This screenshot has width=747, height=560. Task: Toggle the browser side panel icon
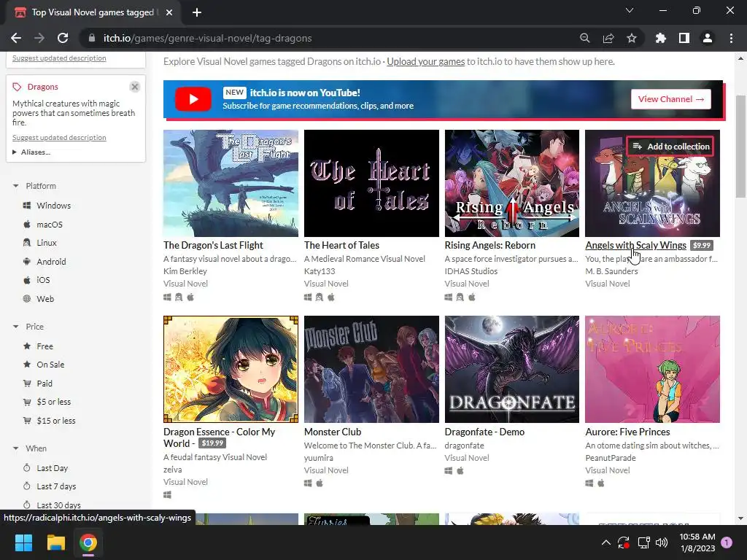[x=684, y=38]
